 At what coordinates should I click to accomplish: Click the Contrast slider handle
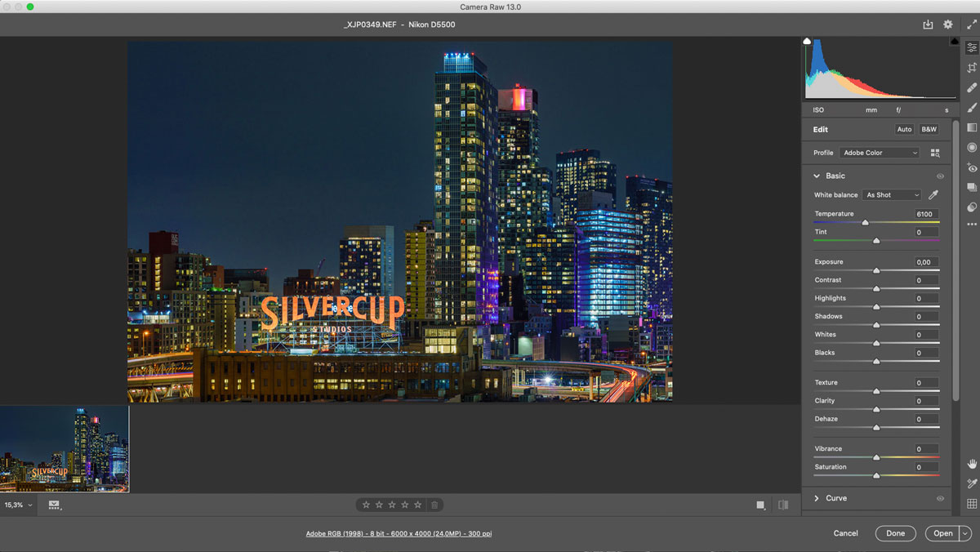(x=876, y=288)
